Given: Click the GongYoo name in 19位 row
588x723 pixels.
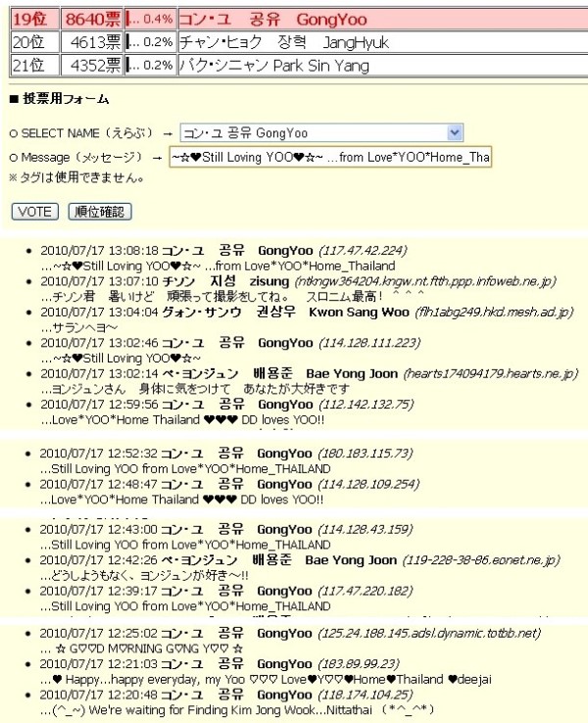Looking at the screenshot, I should pyautogui.click(x=331, y=20).
